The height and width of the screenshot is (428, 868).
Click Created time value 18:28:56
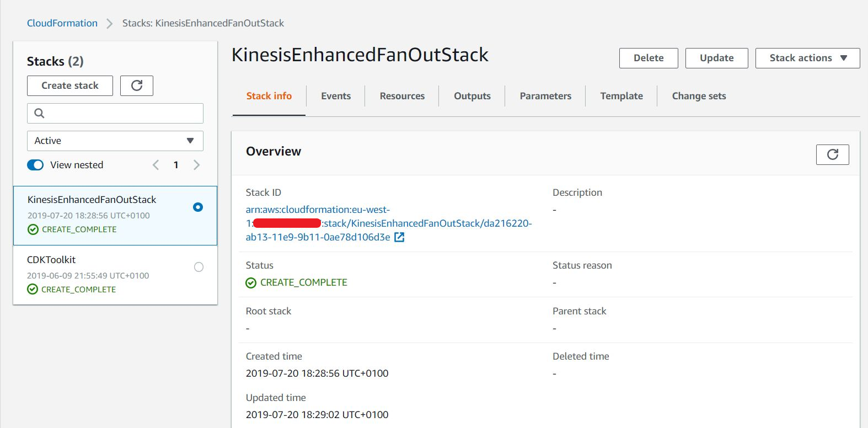(317, 373)
